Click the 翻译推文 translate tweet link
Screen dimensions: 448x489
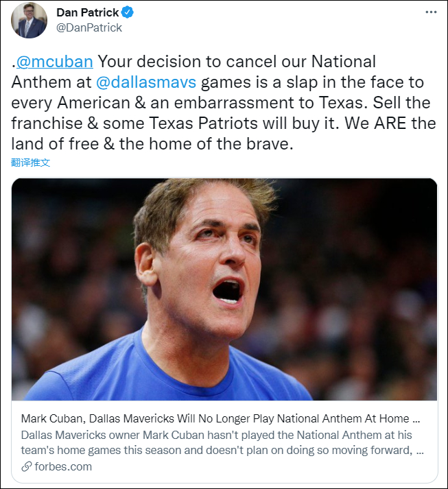pos(31,163)
